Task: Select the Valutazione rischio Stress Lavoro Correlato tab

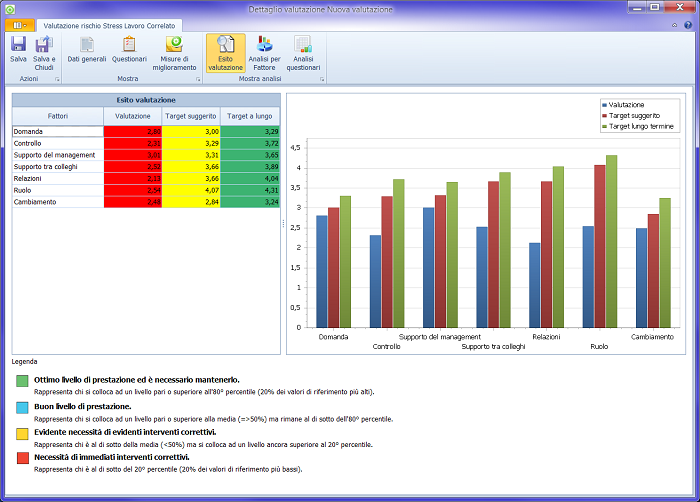Action: pos(107,24)
